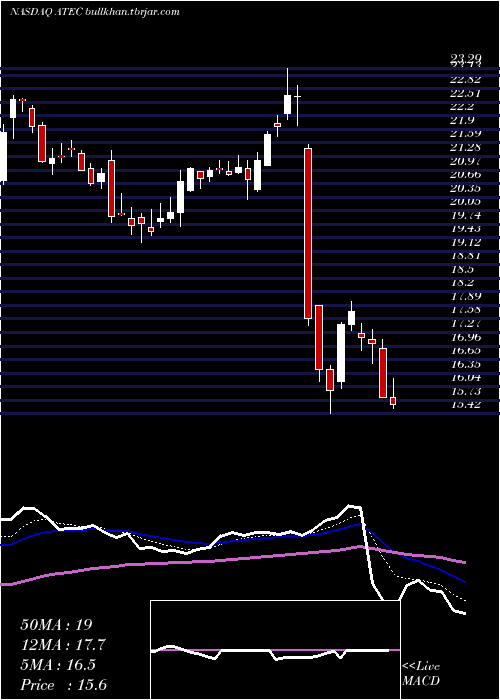Viewport: 500px width, 700px height.
Task: Click the largest red candlestick dropping to 17.58
Action: pyautogui.click(x=308, y=233)
